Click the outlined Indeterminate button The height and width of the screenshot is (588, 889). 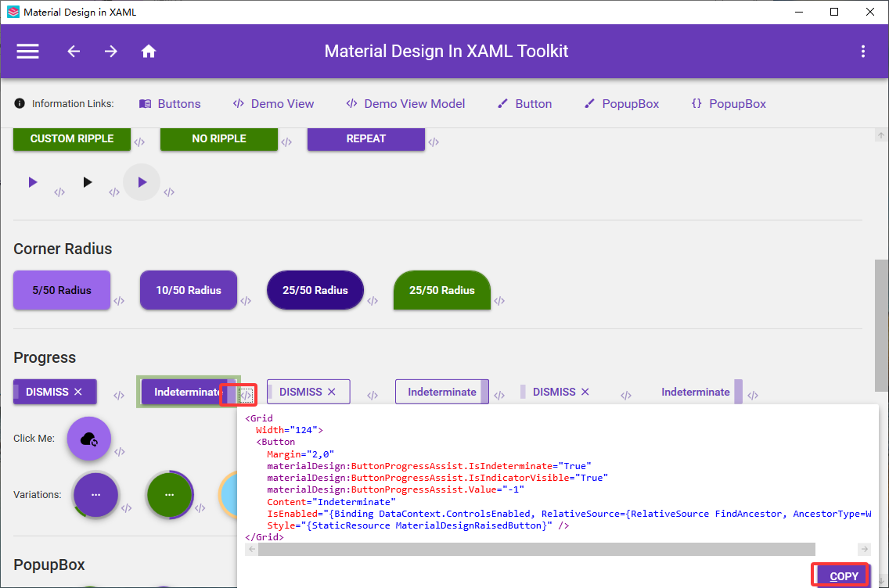442,392
